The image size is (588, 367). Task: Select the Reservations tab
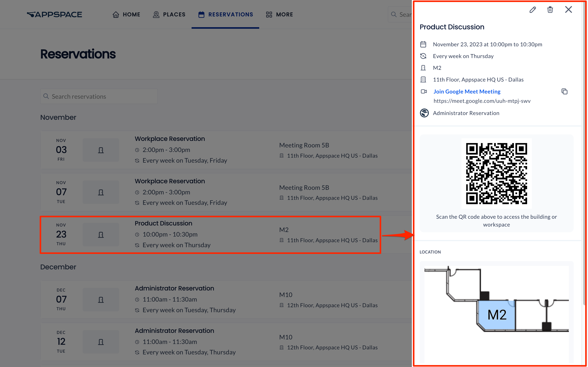(226, 15)
